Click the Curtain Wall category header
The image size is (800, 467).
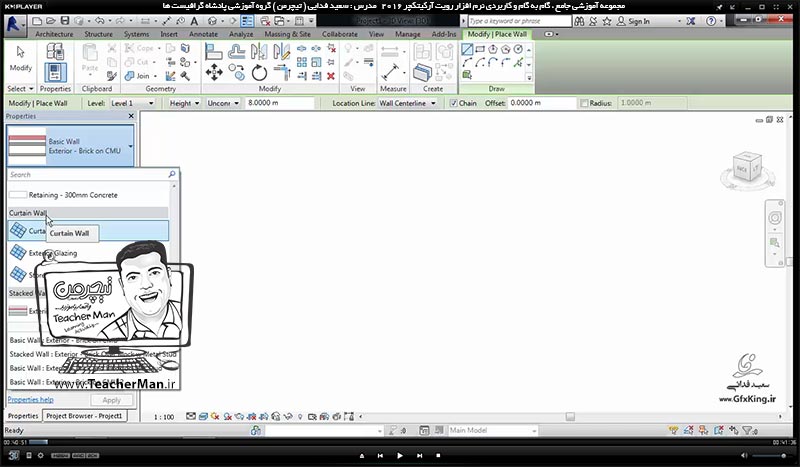[x=88, y=213]
